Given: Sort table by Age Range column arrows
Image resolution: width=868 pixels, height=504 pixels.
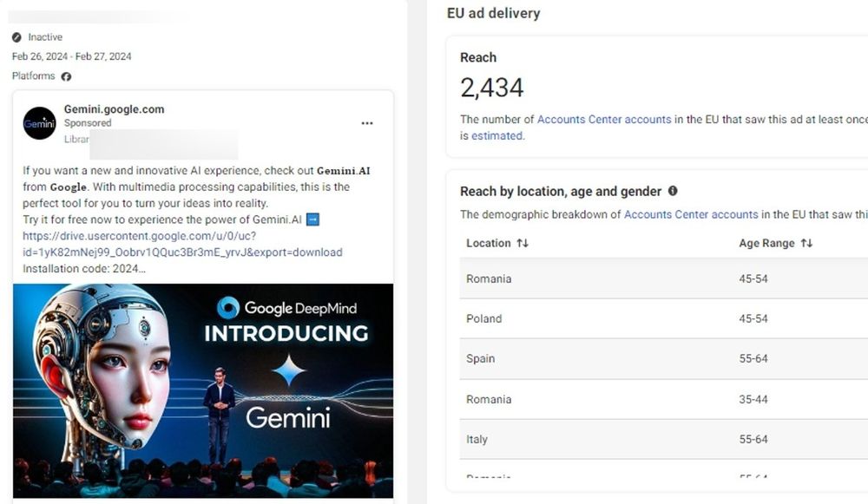Looking at the screenshot, I should 806,244.
